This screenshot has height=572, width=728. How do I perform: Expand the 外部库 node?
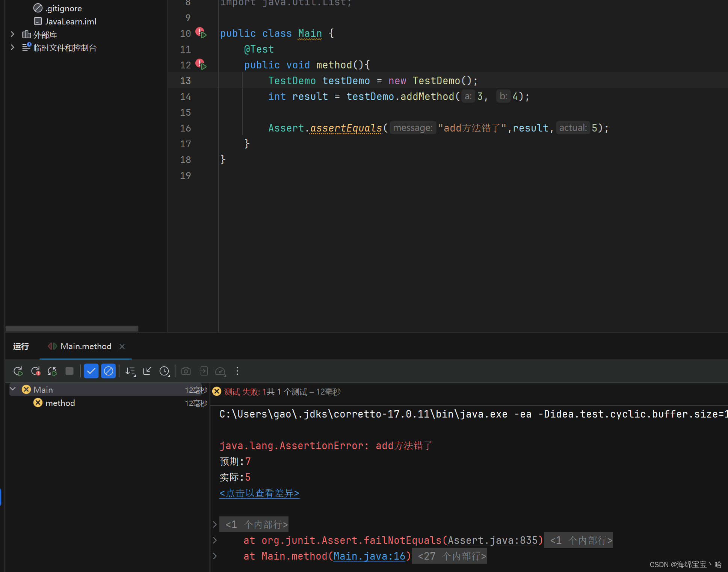(x=12, y=35)
